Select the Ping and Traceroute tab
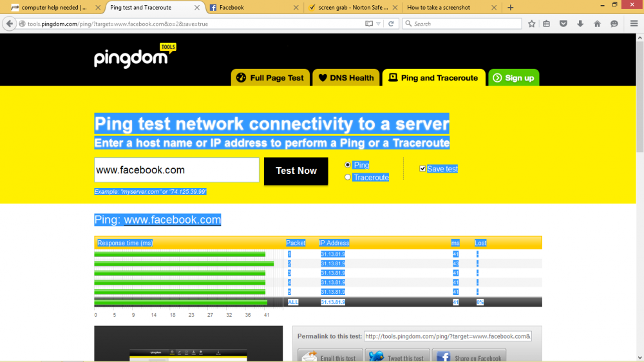This screenshot has height=362, width=644. (x=433, y=78)
